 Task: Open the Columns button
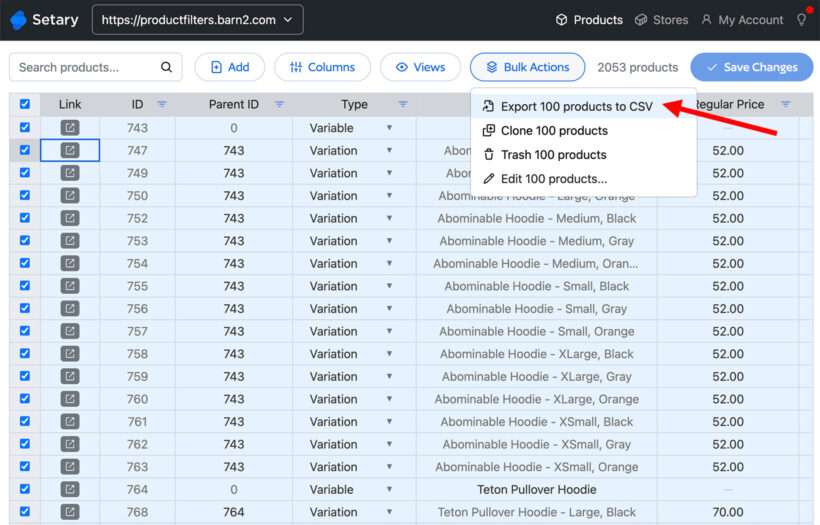click(x=322, y=67)
